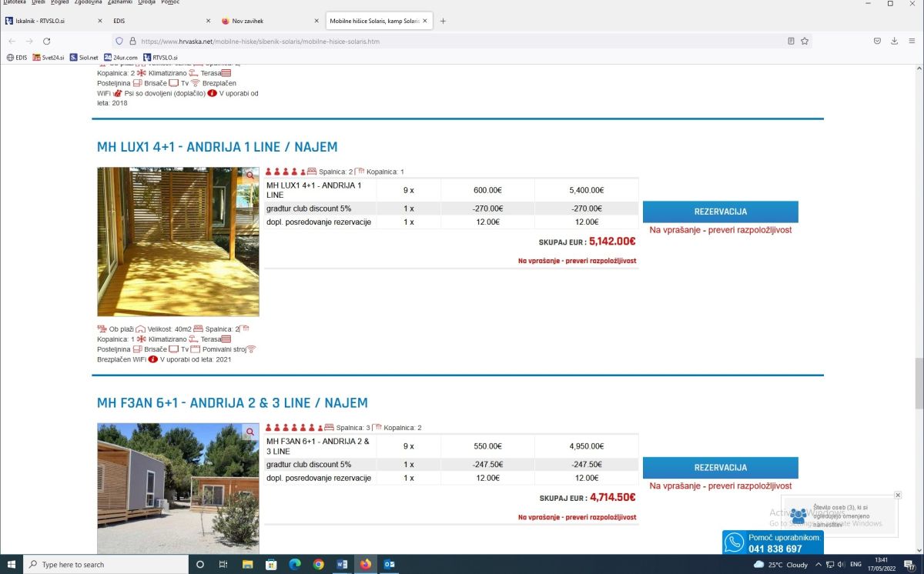Open Firefox downloads panel
Viewport: 924px width, 574px height.
point(894,41)
